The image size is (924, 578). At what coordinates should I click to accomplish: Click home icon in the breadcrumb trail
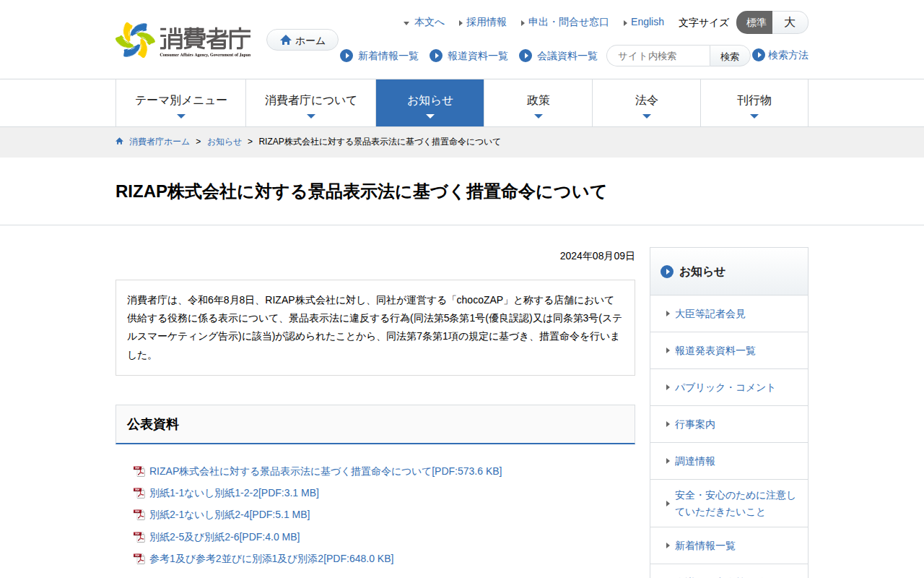tap(120, 142)
